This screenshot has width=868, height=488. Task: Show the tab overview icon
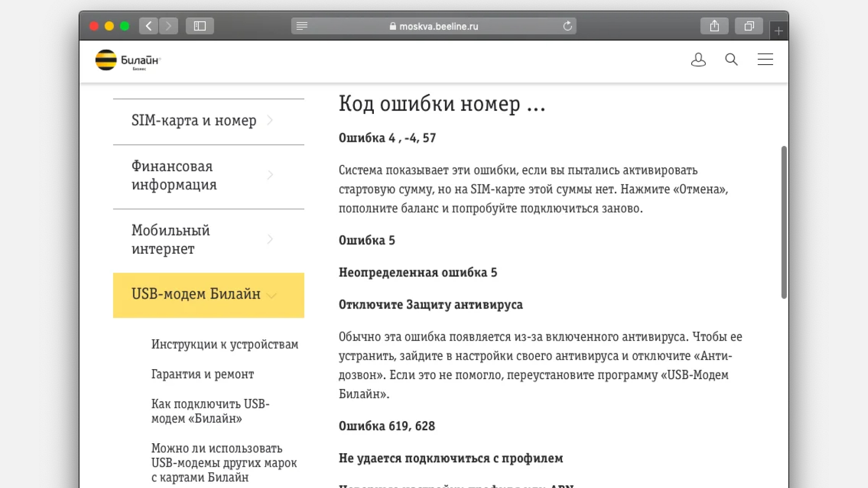tap(749, 26)
